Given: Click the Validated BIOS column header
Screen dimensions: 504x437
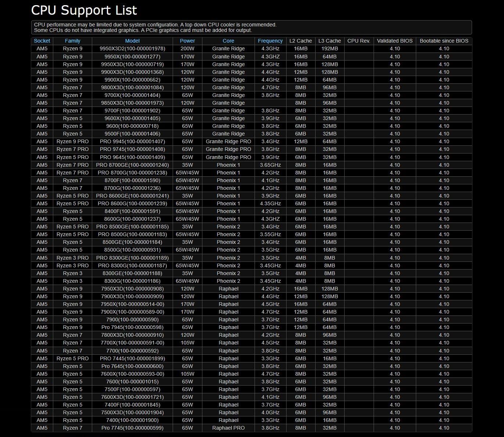Looking at the screenshot, I should coord(395,41).
